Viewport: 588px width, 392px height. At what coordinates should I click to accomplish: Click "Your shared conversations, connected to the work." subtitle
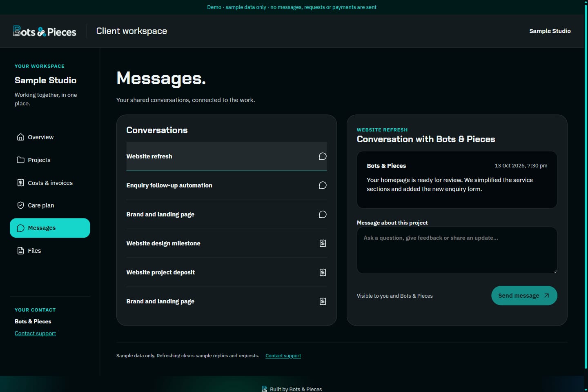pyautogui.click(x=185, y=100)
